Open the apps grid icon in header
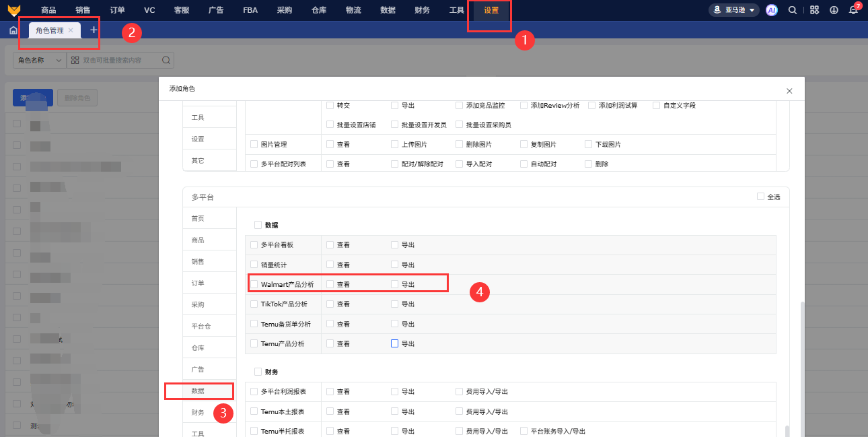Image resolution: width=868 pixels, height=437 pixels. coord(814,10)
